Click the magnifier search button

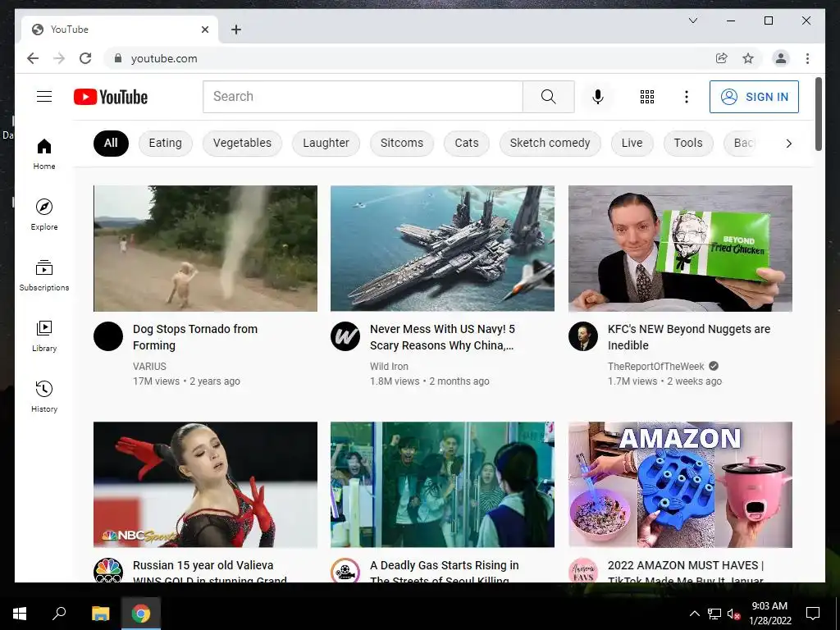click(549, 97)
